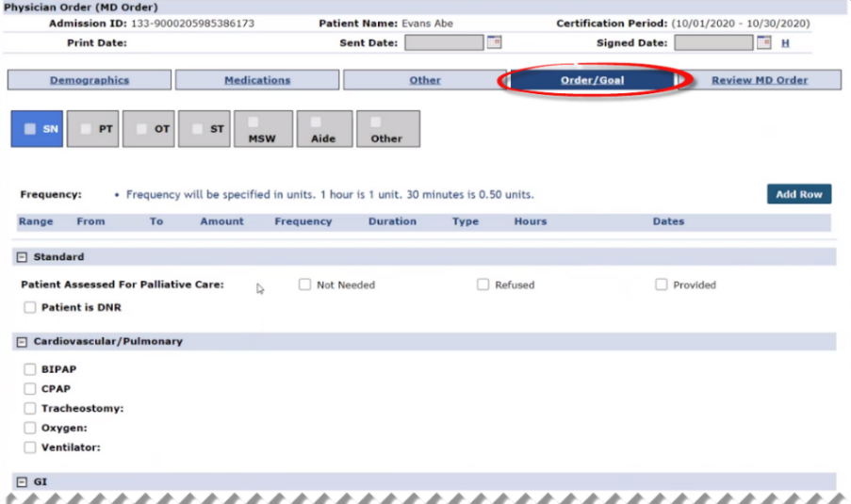Check the Ventilator checkbox

click(30, 447)
